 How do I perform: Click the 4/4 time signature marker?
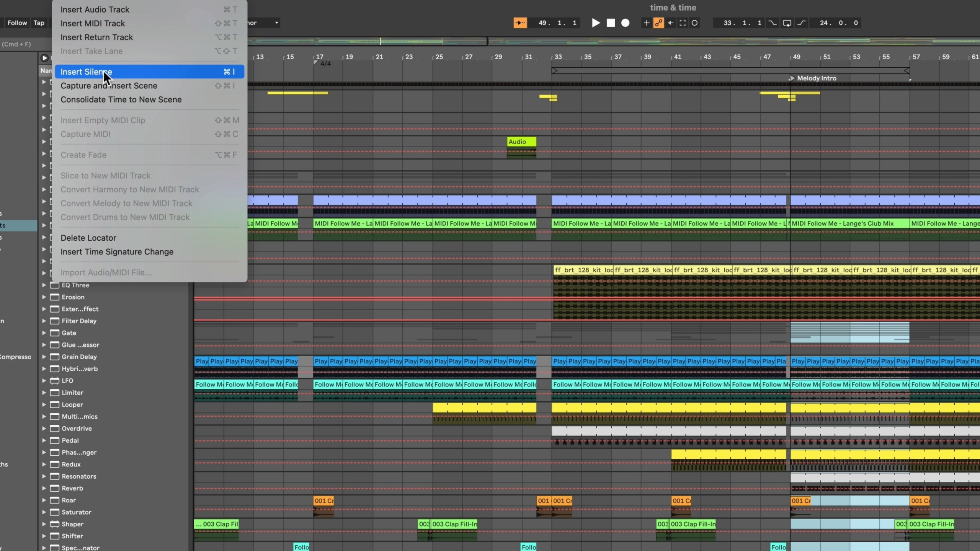coord(323,64)
